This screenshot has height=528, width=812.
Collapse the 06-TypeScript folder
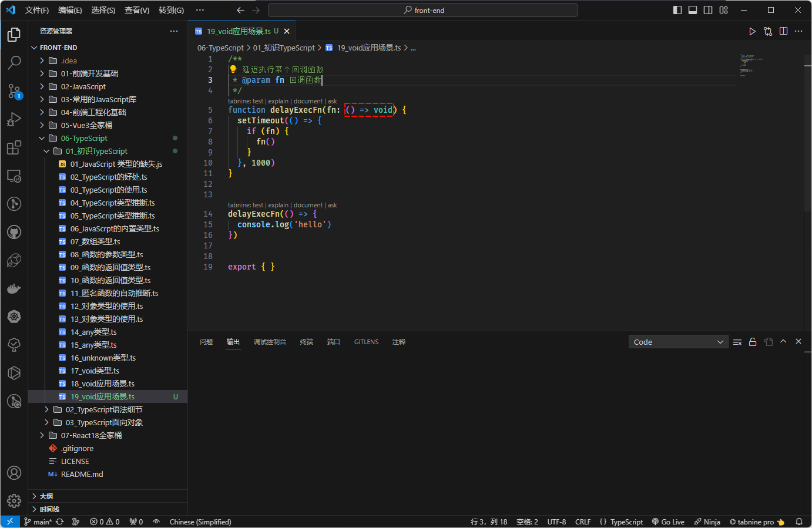pyautogui.click(x=84, y=138)
